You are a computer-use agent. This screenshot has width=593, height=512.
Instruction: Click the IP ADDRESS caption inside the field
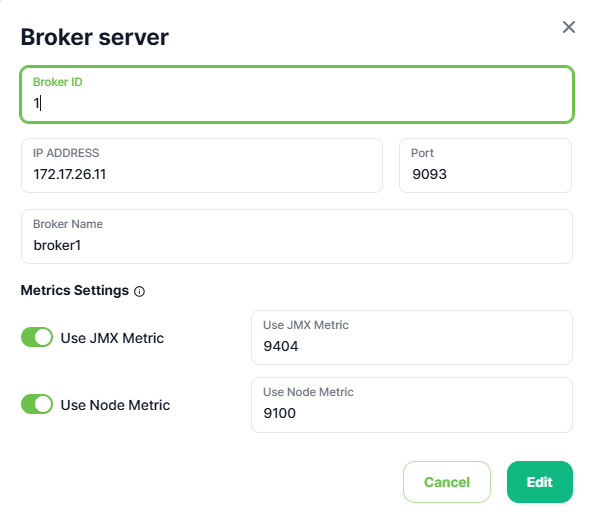66,153
